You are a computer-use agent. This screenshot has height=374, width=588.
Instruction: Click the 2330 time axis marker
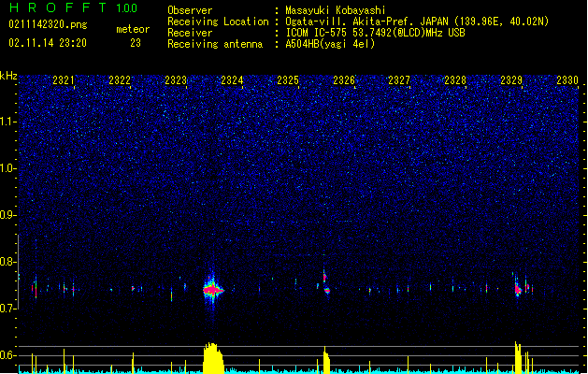click(x=567, y=79)
